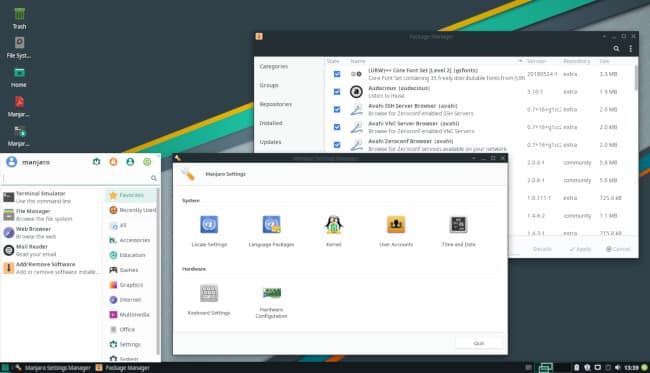Select Updates in Package Manager sidebar
Image resolution: width=650 pixels, height=373 pixels.
[x=270, y=142]
